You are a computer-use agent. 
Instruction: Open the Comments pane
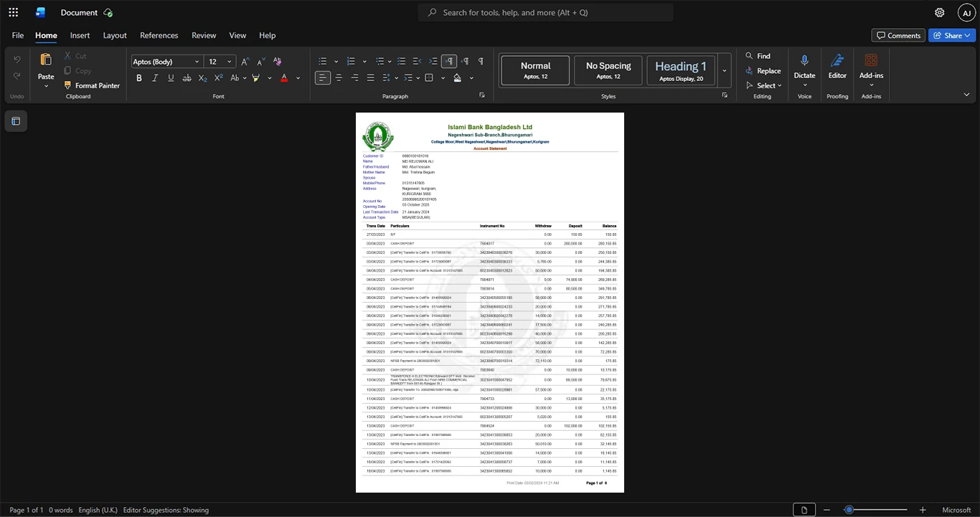(x=898, y=35)
